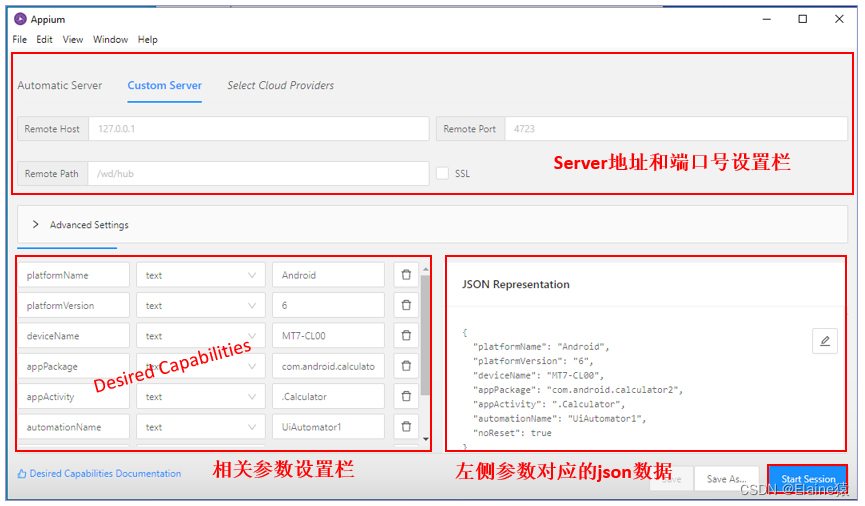Click the Android value field

coord(328,275)
